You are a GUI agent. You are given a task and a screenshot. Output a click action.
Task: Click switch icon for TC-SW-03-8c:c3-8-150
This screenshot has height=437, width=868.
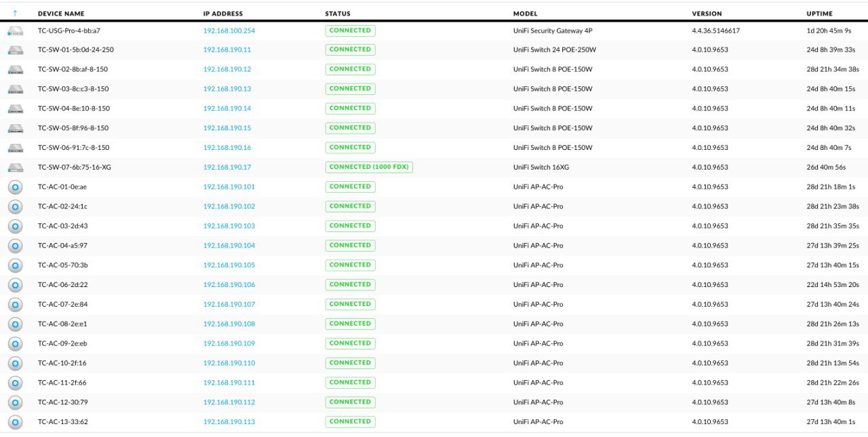point(15,90)
